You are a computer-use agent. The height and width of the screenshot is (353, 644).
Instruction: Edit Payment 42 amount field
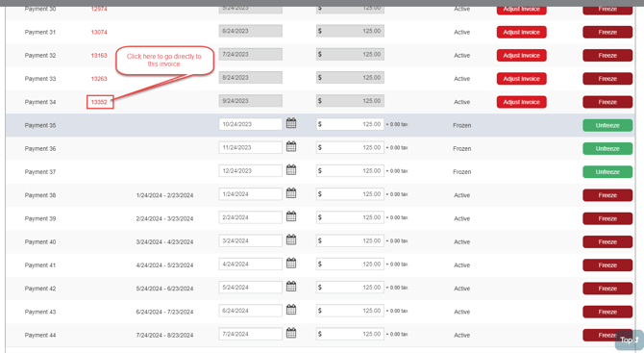pyautogui.click(x=350, y=288)
